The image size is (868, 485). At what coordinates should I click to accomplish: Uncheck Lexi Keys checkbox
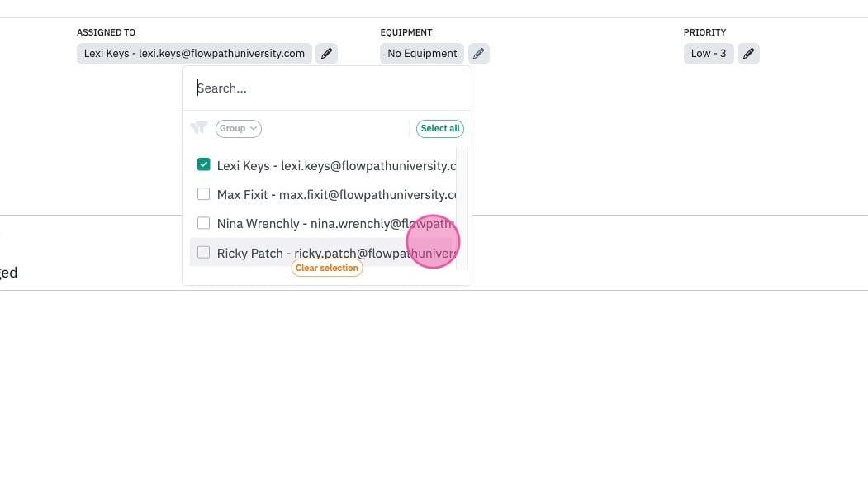coord(204,165)
